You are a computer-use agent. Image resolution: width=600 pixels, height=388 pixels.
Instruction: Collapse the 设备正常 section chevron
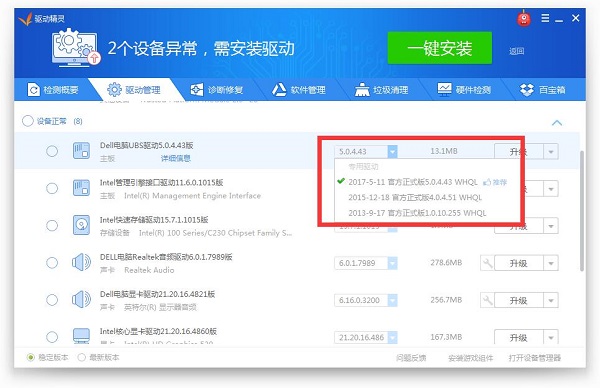[x=557, y=123]
